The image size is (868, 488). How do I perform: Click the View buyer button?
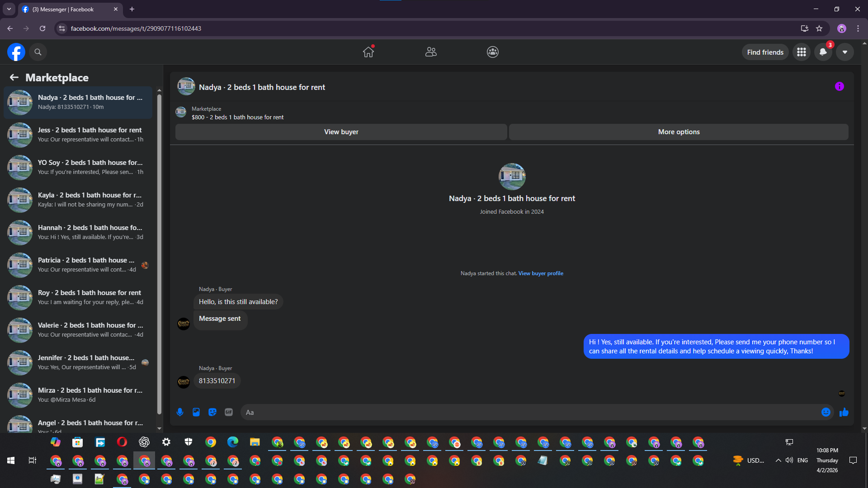click(341, 132)
